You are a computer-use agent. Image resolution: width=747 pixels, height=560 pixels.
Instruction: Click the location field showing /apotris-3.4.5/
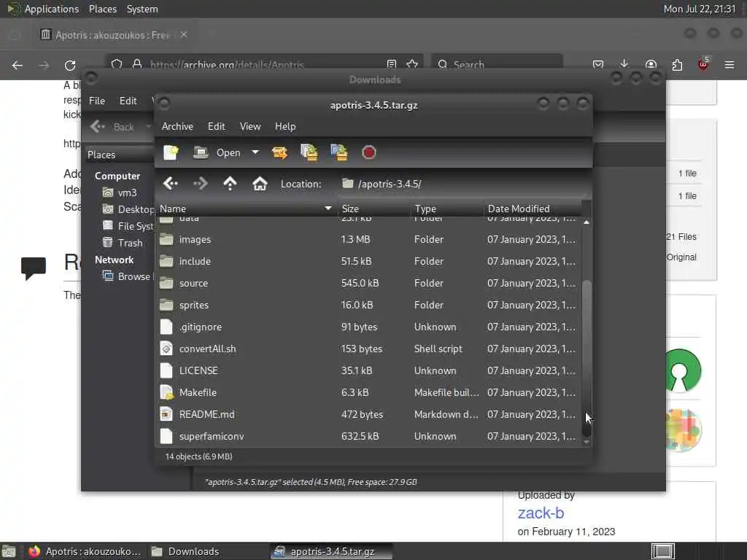pos(462,184)
